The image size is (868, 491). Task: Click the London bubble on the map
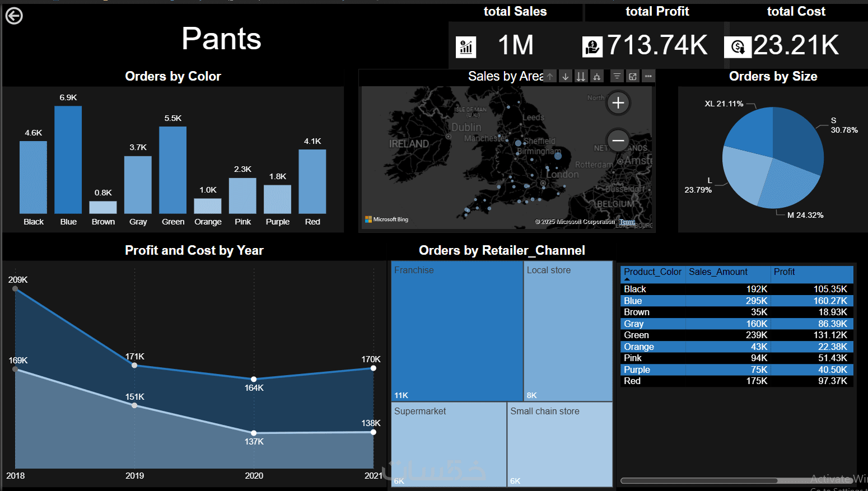543,183
